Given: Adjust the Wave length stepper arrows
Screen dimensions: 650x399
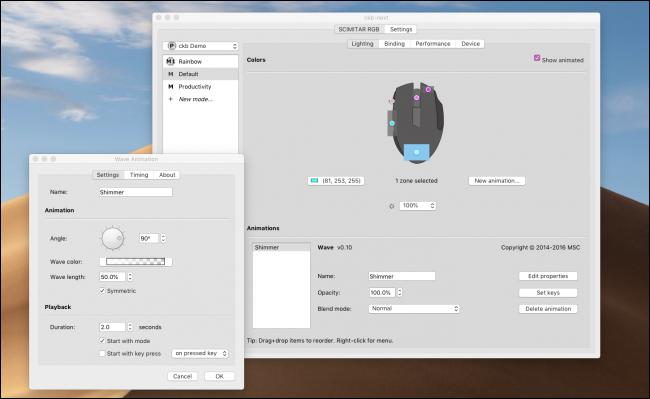Looking at the screenshot, I should tap(130, 277).
